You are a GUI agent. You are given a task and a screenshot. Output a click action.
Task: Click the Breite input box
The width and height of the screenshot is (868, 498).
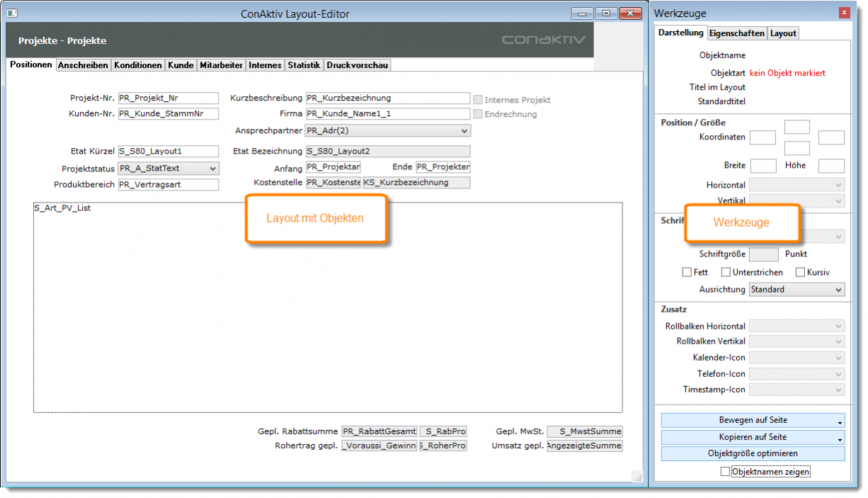763,166
